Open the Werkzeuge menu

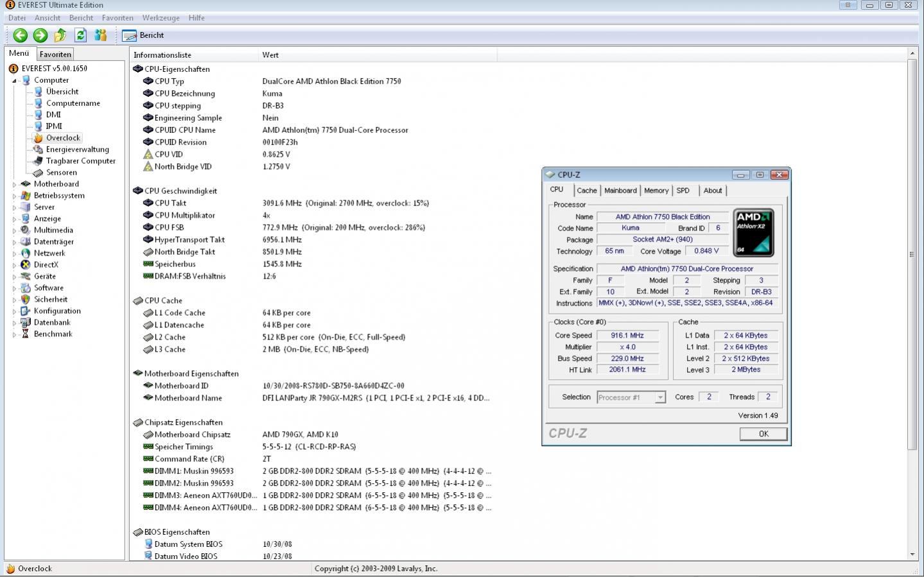pos(161,18)
